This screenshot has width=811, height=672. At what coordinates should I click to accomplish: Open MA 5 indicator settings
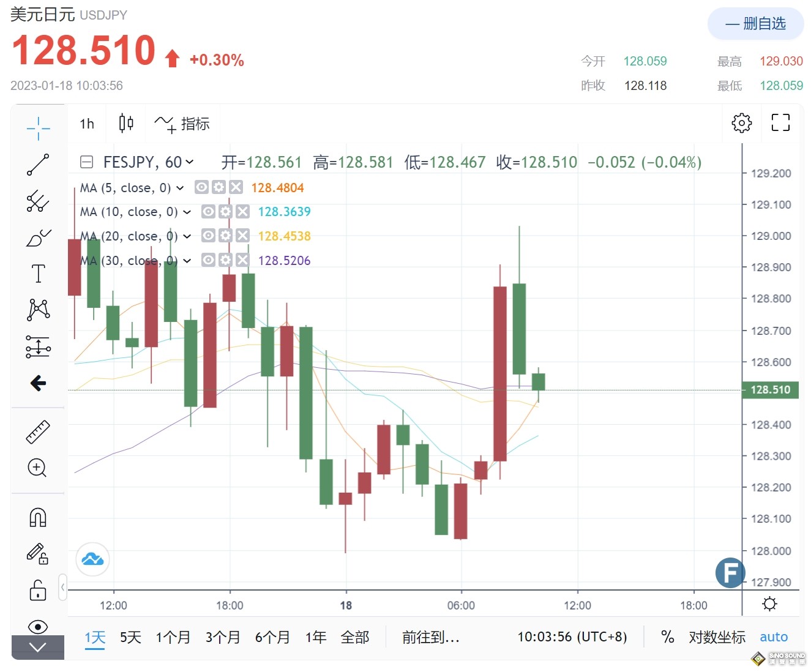[x=219, y=187]
